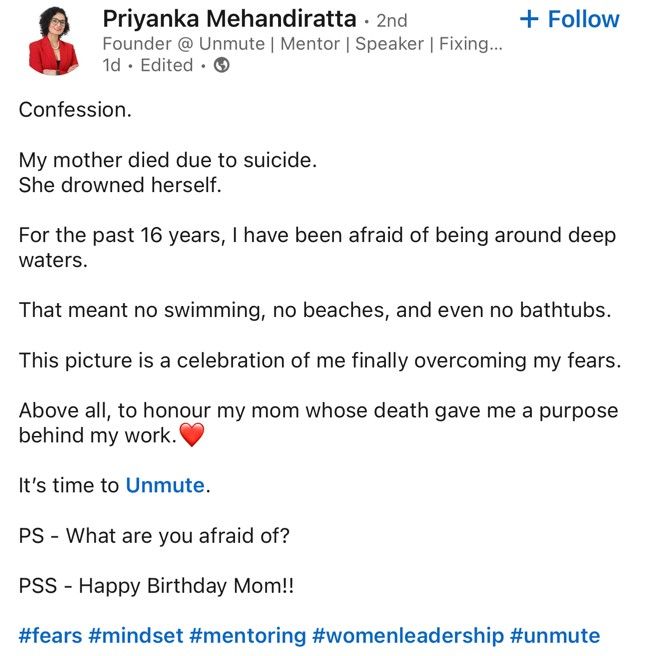This screenshot has height=656, width=645.
Task: Click the Priyanka Mehandiratta name link
Action: [x=229, y=19]
